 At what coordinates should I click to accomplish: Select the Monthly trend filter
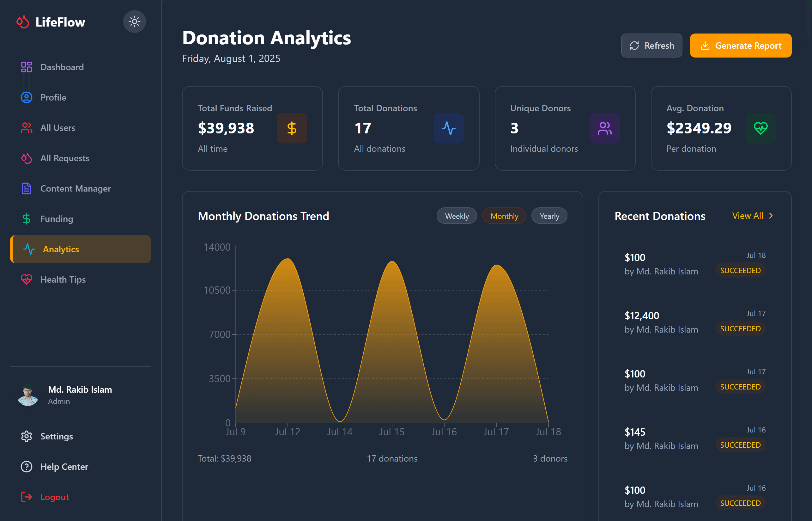coord(504,216)
